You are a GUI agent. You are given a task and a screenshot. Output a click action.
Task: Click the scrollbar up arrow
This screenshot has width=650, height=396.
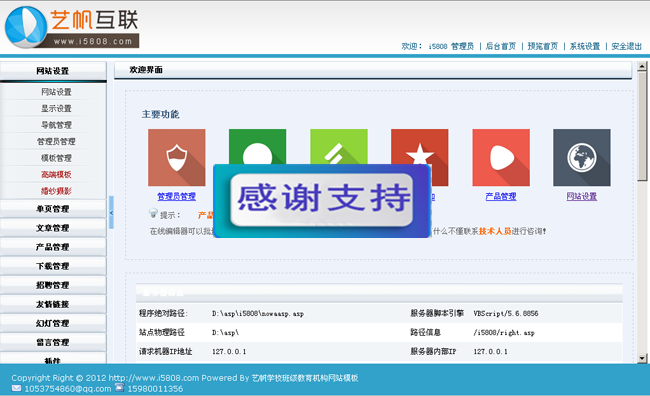click(642, 66)
